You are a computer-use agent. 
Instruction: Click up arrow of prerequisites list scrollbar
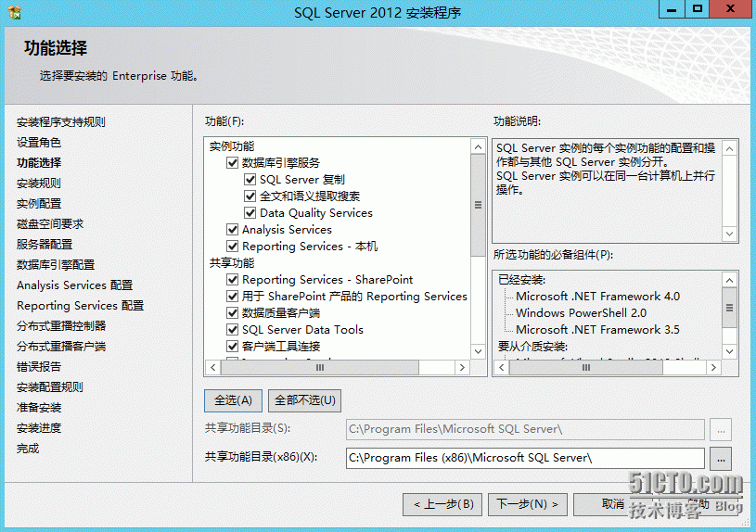729,281
